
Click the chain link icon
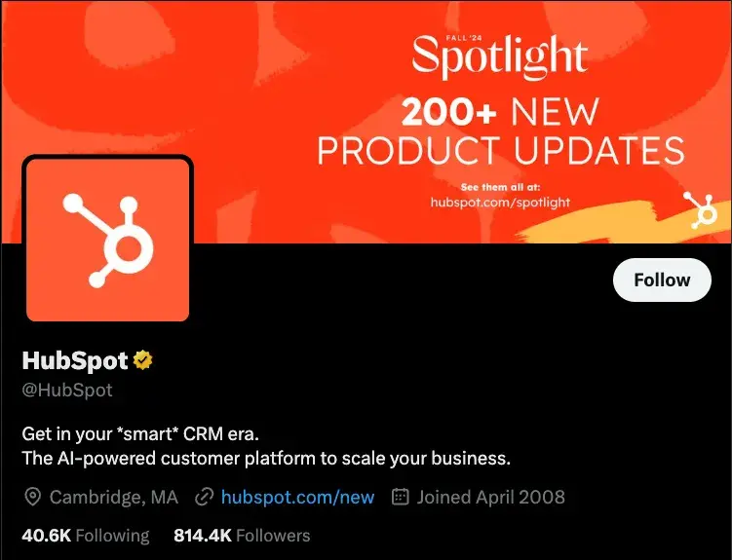(204, 497)
